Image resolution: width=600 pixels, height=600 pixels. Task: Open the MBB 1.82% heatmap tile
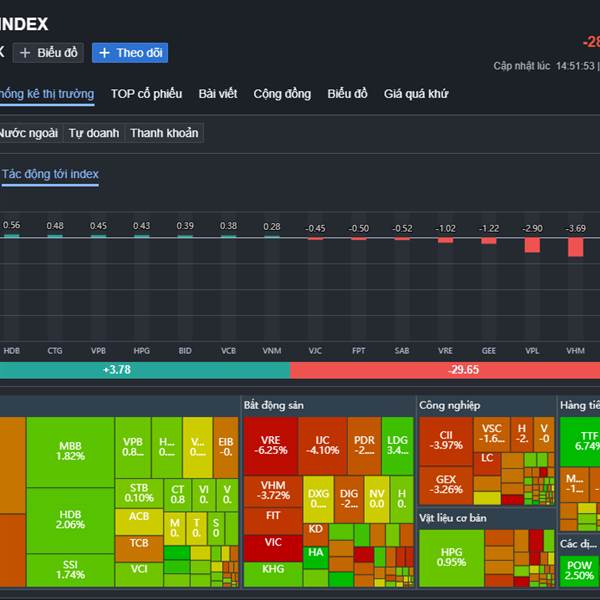click(70, 450)
